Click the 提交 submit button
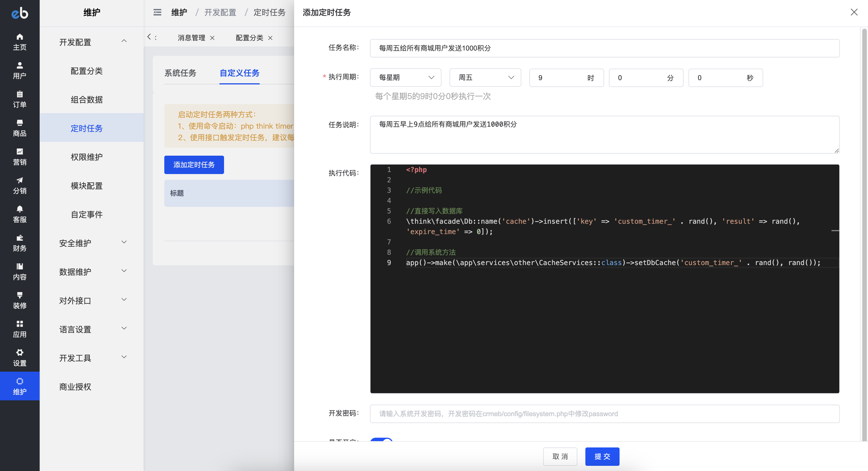This screenshot has width=868, height=471. (602, 456)
